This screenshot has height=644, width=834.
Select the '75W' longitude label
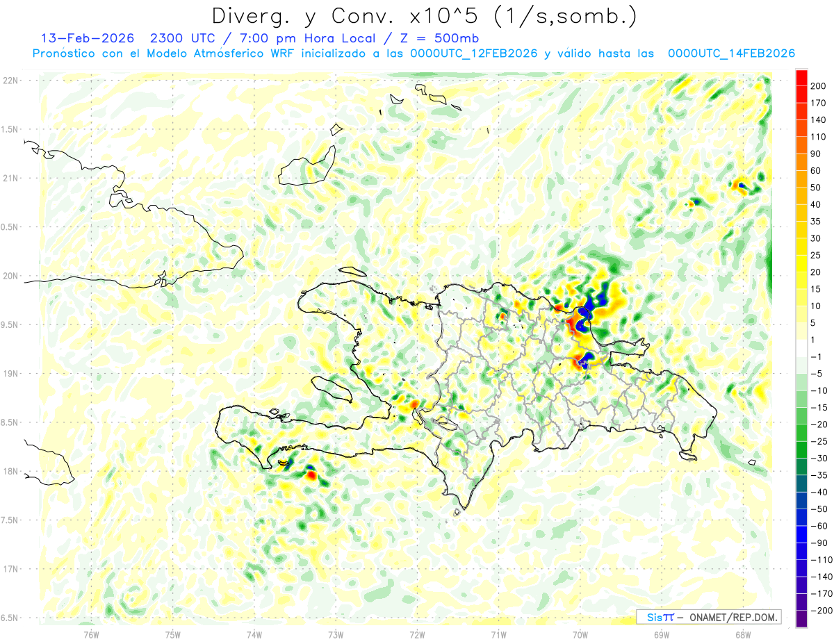click(x=173, y=634)
